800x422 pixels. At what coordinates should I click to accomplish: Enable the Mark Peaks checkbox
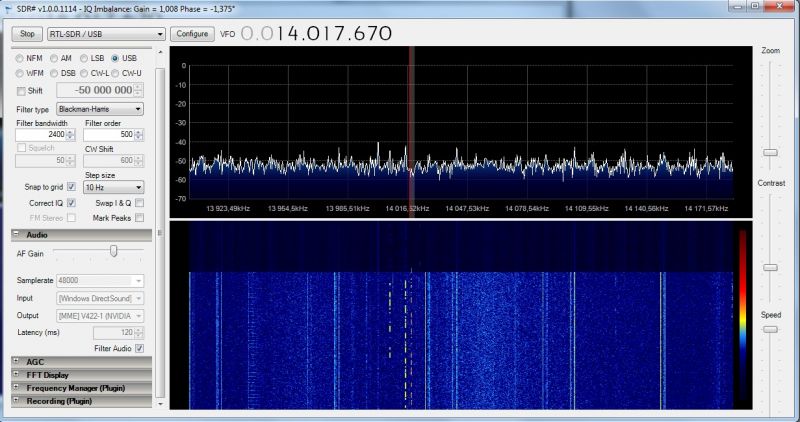click(139, 218)
